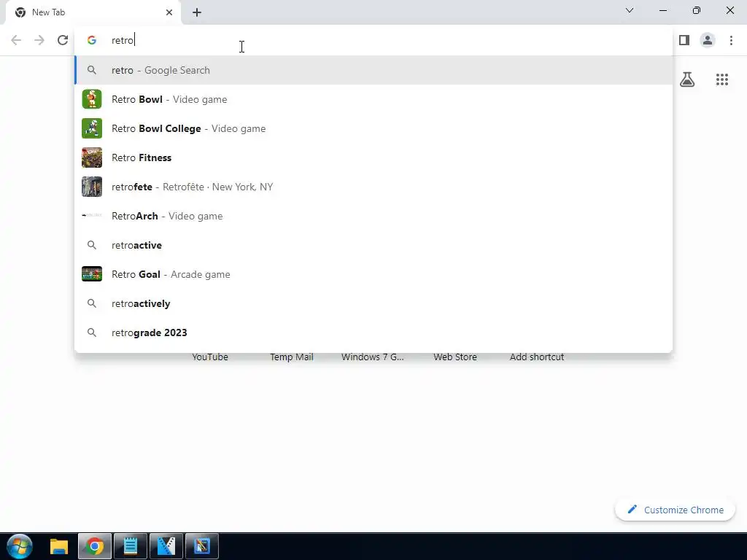Open the profile avatar icon
This screenshot has height=560, width=747.
[708, 40]
